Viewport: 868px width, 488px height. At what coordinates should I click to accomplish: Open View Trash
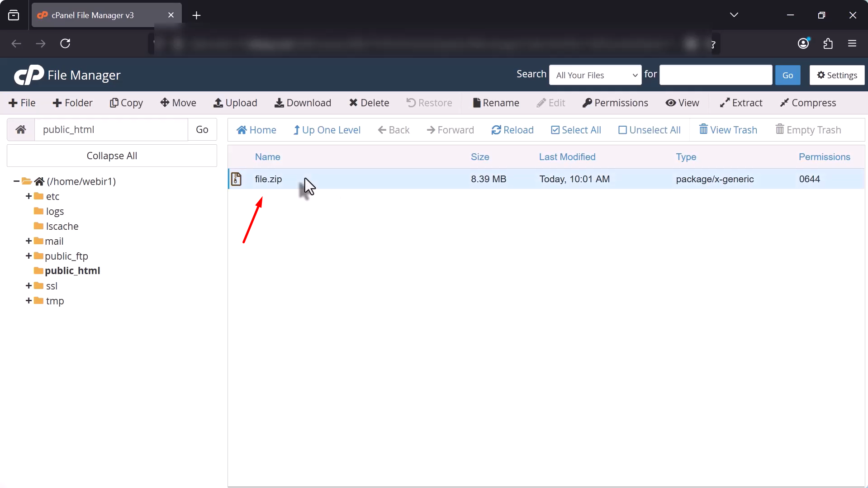pos(728,130)
